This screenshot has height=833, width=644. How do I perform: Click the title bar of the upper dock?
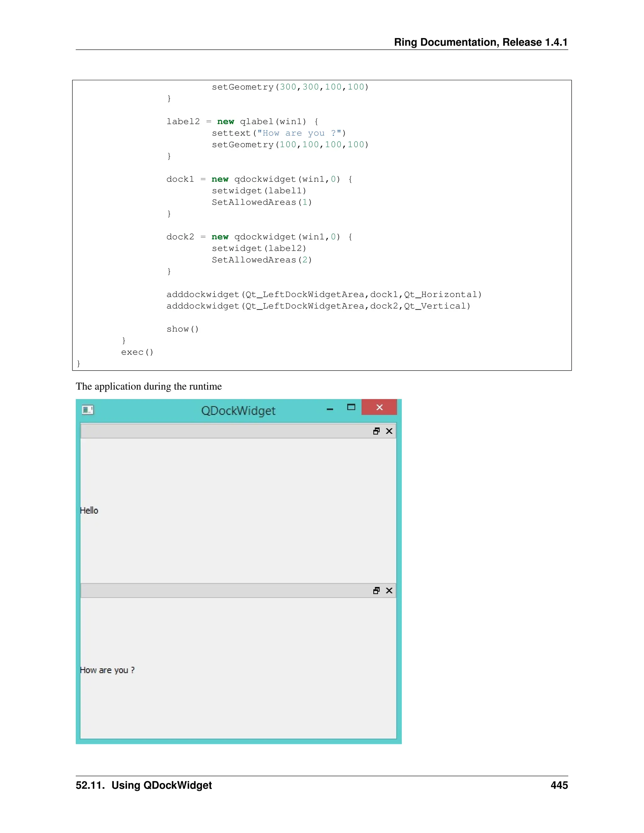click(x=225, y=431)
